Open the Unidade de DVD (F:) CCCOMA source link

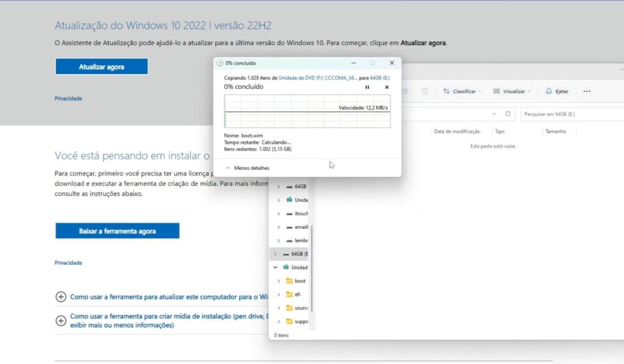click(318, 78)
